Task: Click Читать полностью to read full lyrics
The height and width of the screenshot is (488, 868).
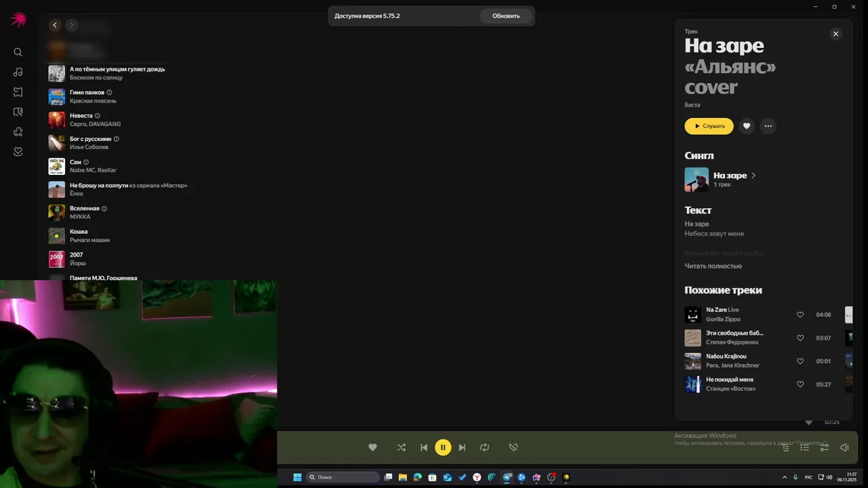Action: coord(713,266)
